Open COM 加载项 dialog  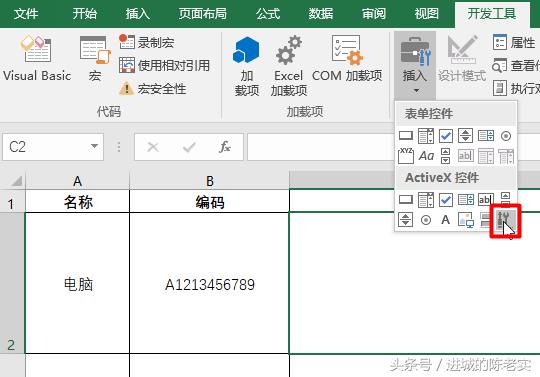click(x=347, y=59)
